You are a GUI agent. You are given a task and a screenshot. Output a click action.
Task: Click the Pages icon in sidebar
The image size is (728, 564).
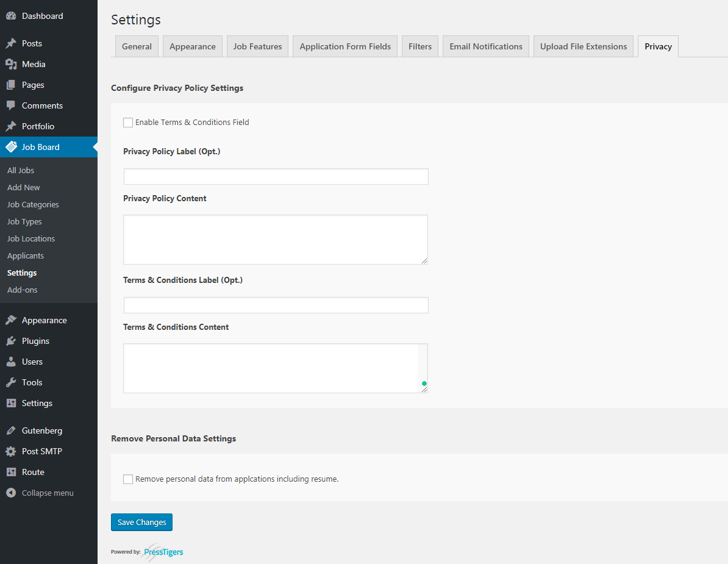tap(11, 85)
